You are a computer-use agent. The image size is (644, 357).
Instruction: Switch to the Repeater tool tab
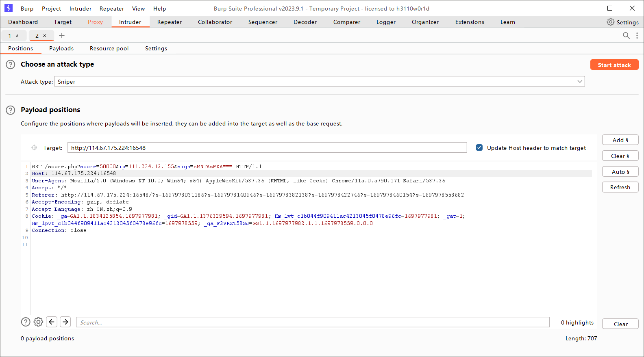170,22
